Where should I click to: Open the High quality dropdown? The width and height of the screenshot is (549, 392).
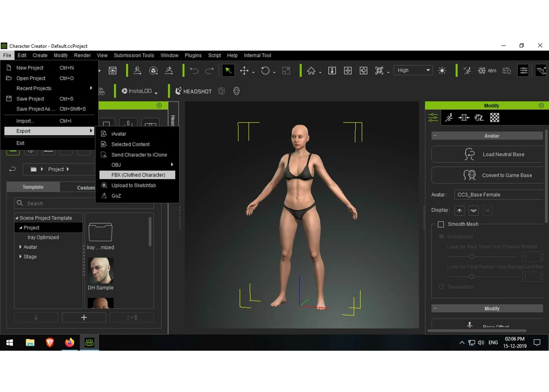click(x=413, y=70)
